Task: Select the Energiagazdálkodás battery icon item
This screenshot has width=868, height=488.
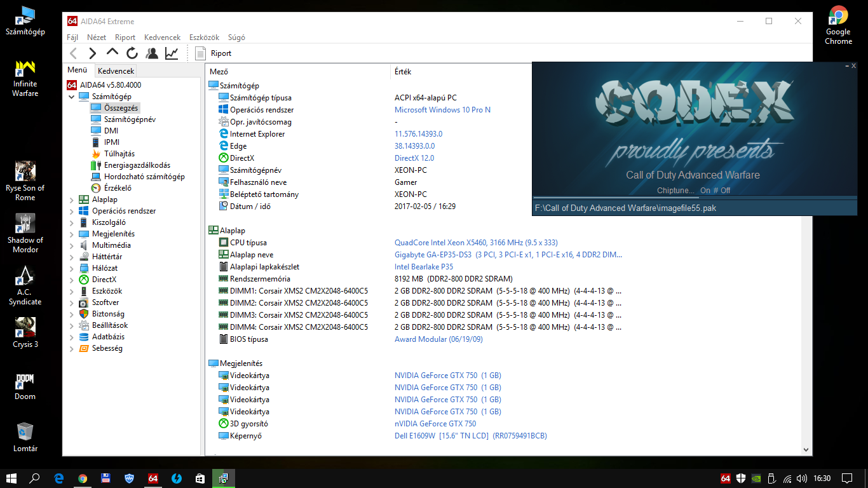Action: coord(96,165)
